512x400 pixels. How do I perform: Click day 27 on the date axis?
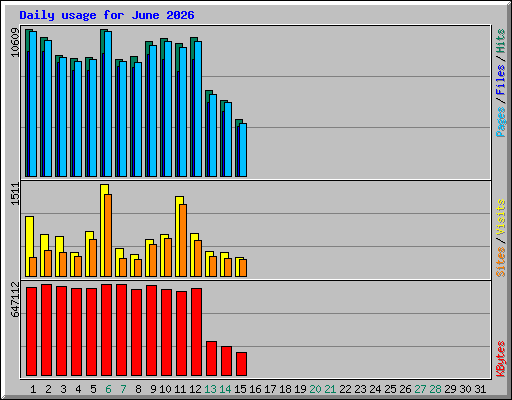pos(420,389)
